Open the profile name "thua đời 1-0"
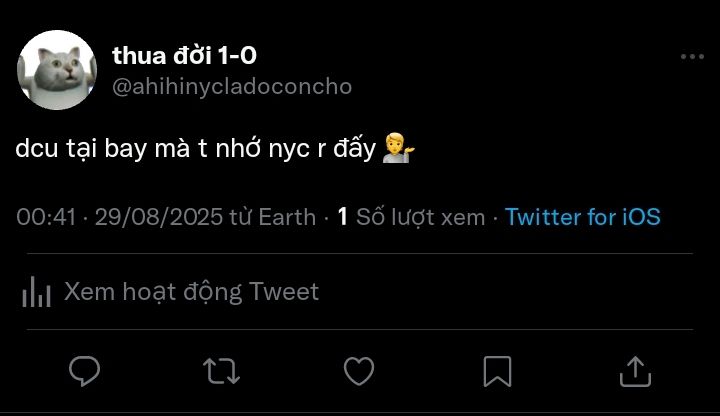This screenshot has width=720, height=416. [184, 56]
